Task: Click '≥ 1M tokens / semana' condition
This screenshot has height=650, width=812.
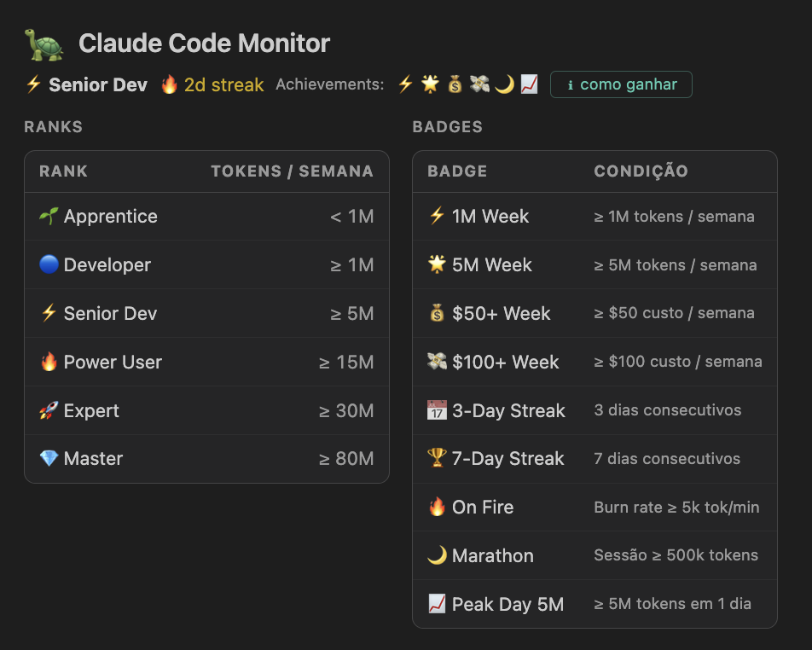Action: click(x=674, y=217)
